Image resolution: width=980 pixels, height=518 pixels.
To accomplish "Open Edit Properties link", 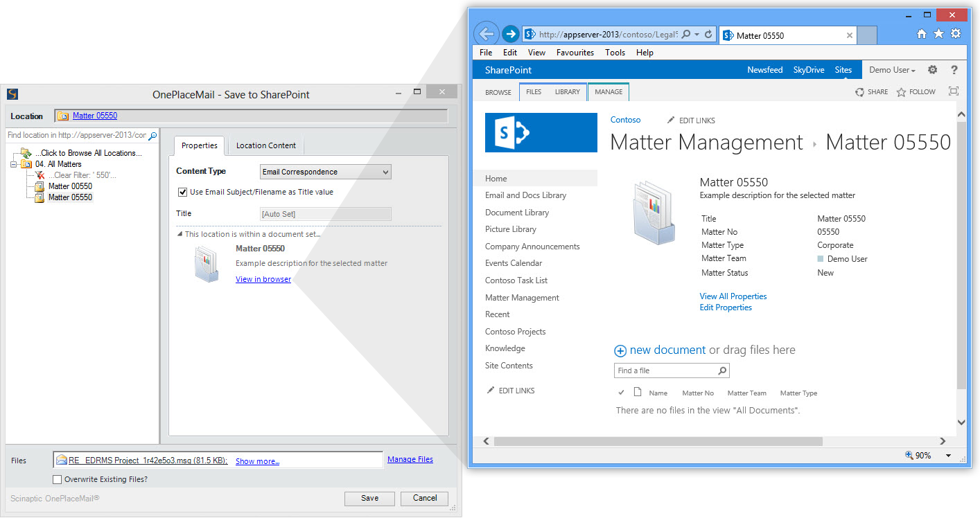I will (726, 307).
